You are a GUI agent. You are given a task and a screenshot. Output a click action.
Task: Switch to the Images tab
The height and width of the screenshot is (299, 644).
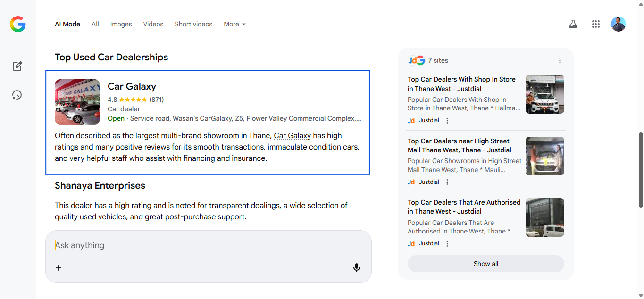click(x=121, y=24)
